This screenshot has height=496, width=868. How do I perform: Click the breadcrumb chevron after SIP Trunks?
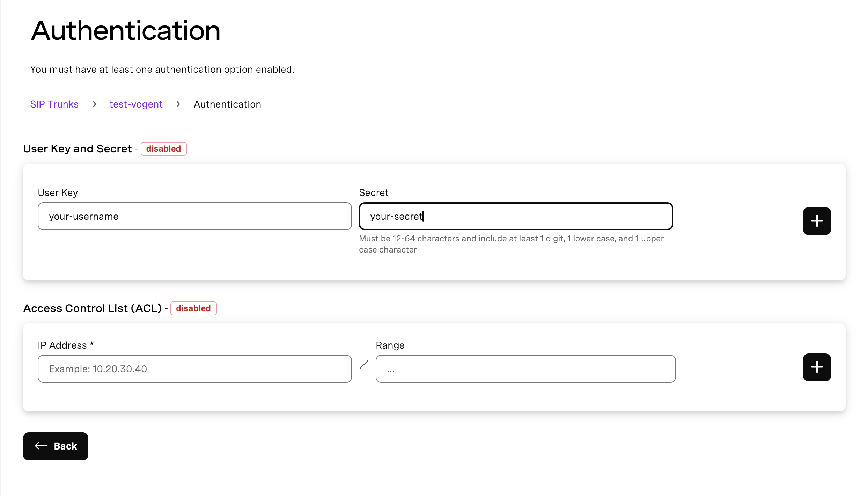[x=94, y=104]
